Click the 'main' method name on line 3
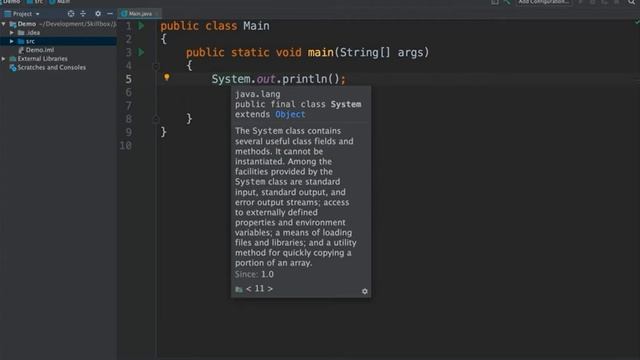Viewport: 640px width, 360px height. [x=320, y=52]
